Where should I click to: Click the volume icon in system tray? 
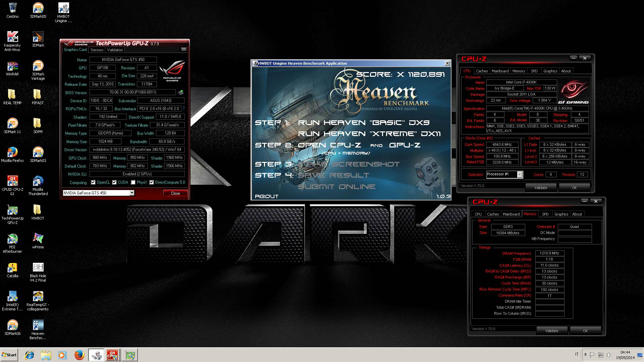coord(608,355)
